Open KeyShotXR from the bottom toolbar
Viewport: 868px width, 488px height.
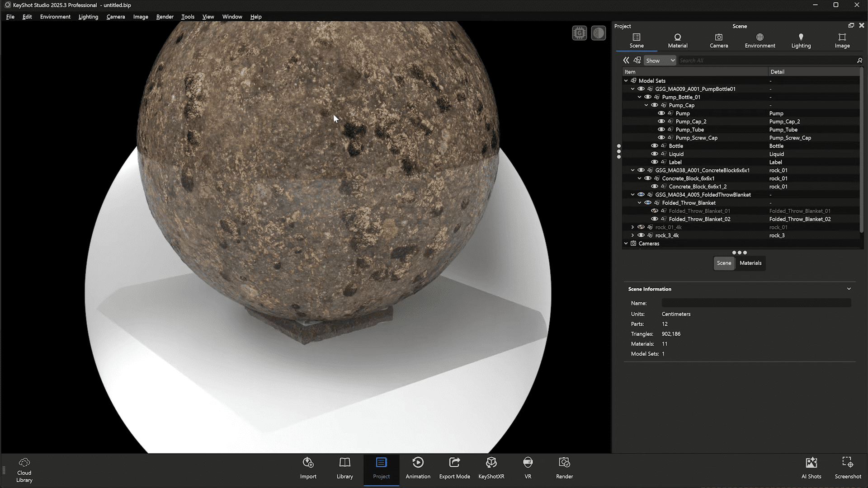point(491,469)
